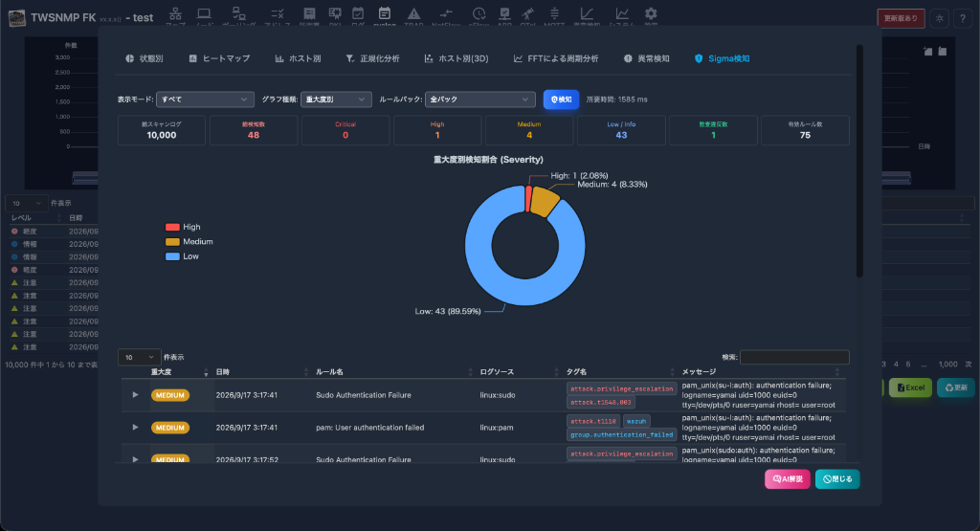Click the 総検知数 48 stat card

click(253, 130)
